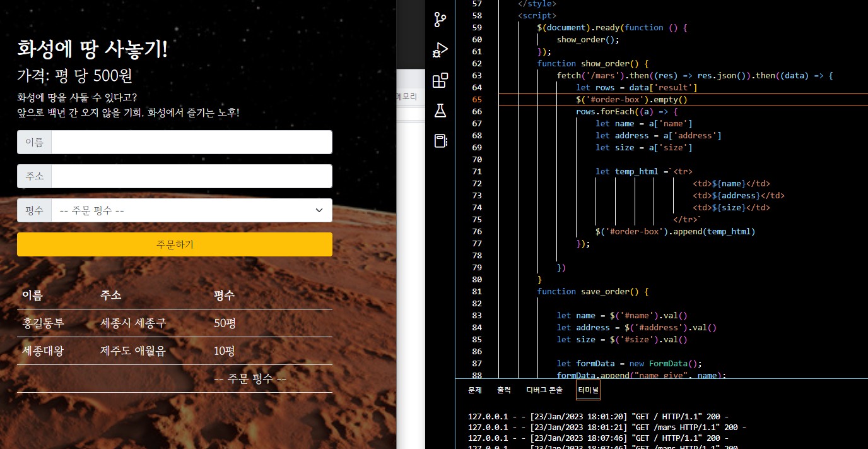This screenshot has width=868, height=449.
Task: Click table cell 제주도 애월읍
Action: (133, 351)
